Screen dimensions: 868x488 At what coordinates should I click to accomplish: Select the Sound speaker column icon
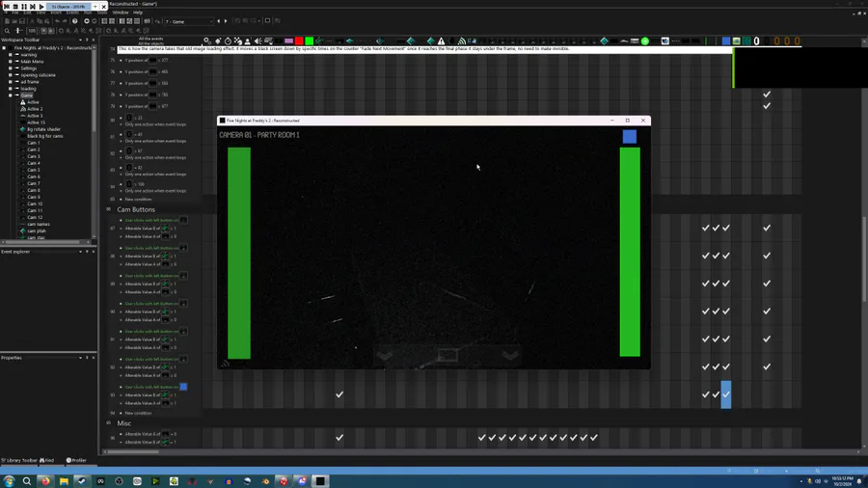258,41
